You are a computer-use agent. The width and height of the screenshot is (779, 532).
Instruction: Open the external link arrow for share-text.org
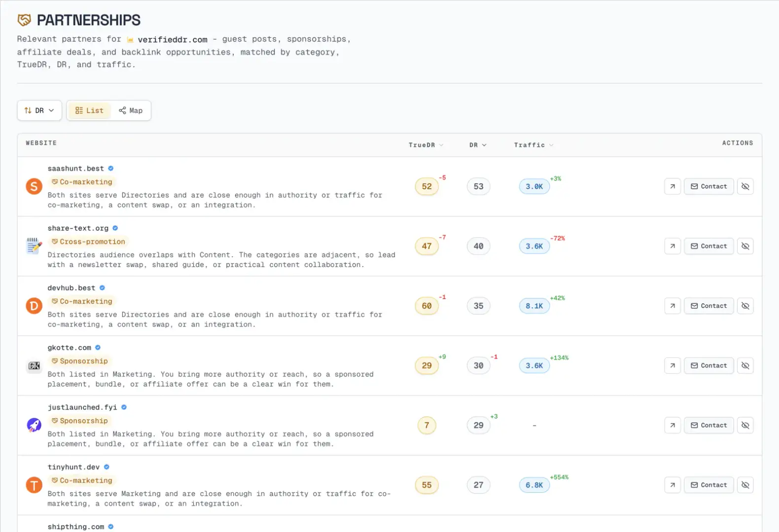point(673,246)
